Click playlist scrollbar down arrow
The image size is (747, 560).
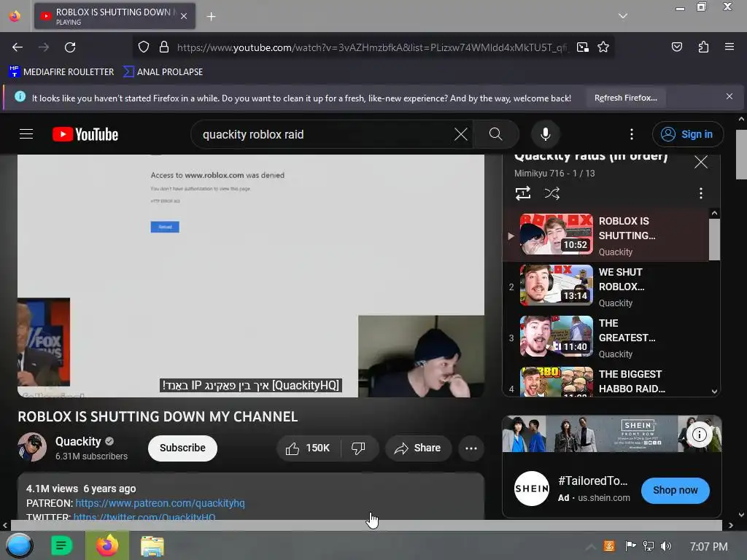tap(714, 391)
